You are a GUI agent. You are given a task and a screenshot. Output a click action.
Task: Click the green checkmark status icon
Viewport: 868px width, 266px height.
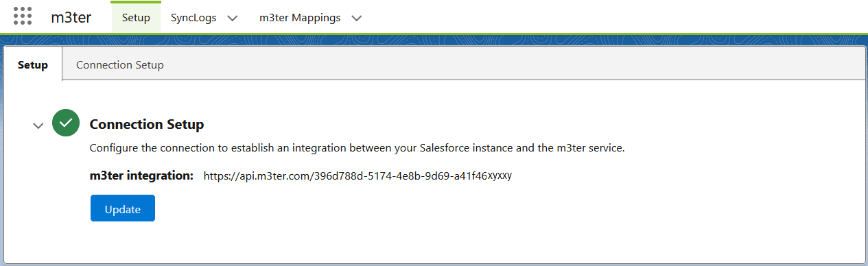click(66, 123)
